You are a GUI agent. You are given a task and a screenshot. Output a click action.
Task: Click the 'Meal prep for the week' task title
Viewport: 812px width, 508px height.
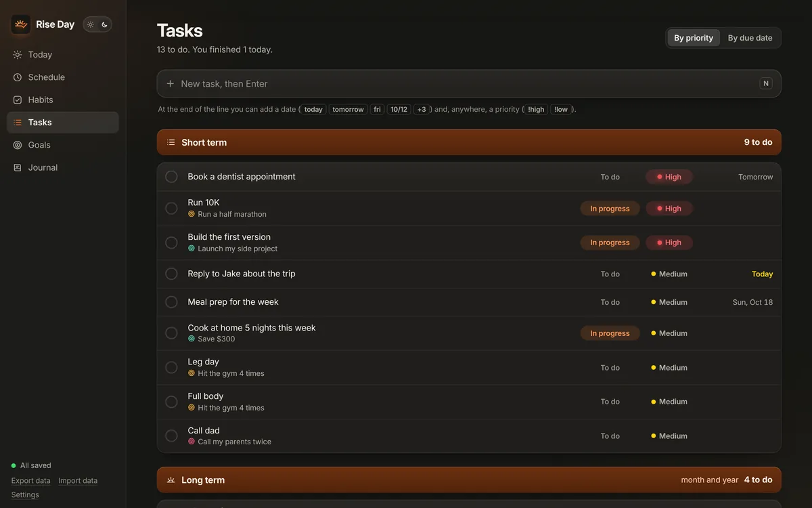(233, 302)
